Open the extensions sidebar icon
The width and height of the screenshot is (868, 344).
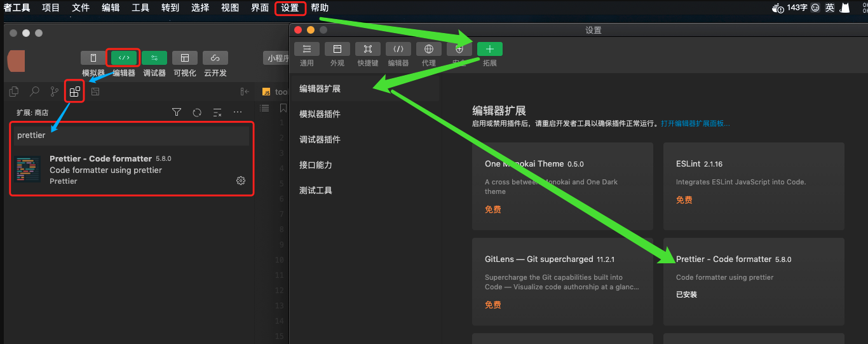point(75,92)
